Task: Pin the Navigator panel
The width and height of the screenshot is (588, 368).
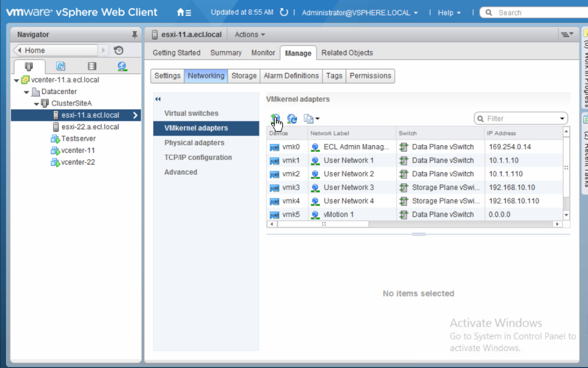Action: pyautogui.click(x=135, y=35)
